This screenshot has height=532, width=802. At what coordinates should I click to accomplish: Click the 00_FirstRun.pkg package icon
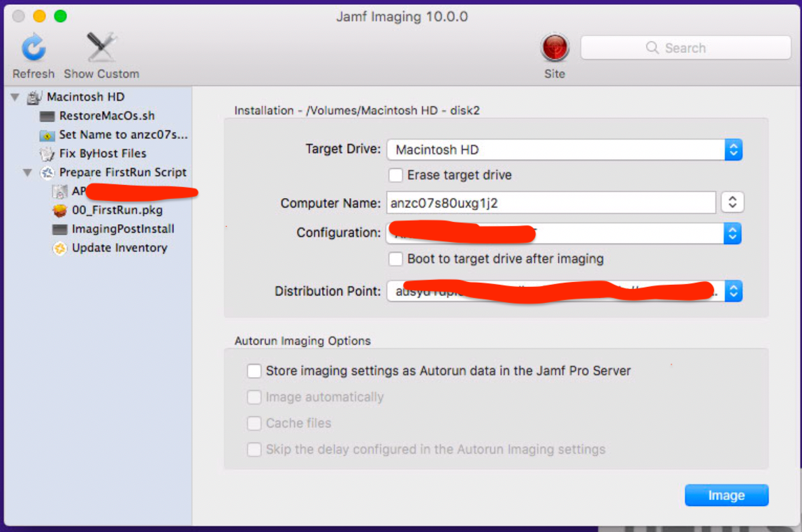(60, 210)
